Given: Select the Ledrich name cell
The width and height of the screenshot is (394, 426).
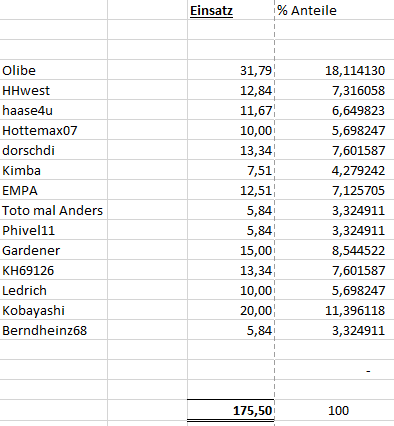Looking at the screenshot, I should tap(54, 290).
